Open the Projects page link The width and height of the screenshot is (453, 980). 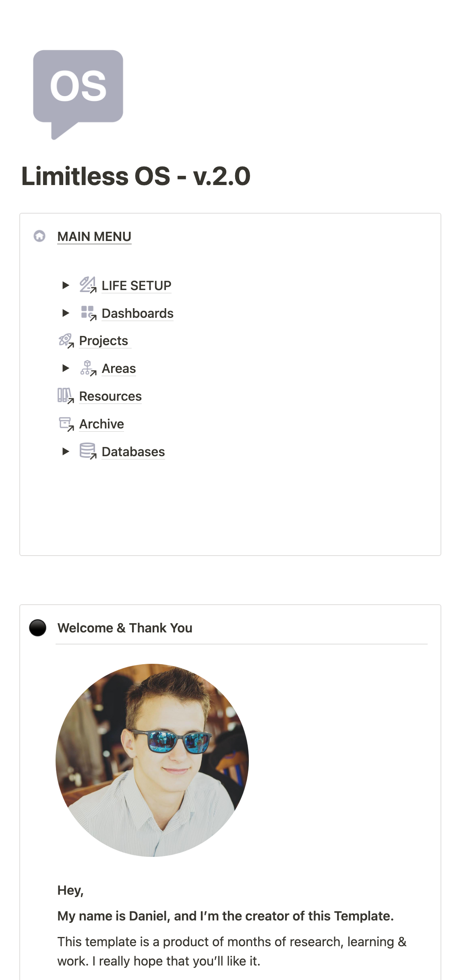[103, 341]
